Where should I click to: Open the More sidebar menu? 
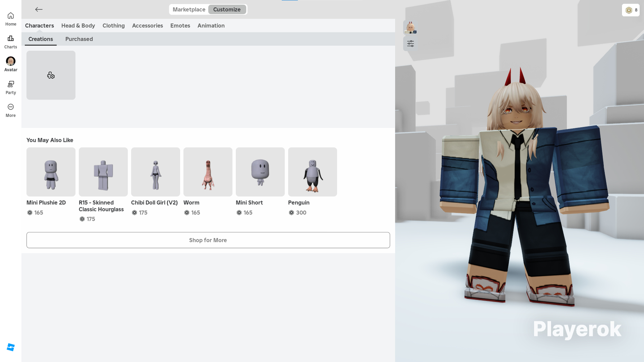coord(10,110)
